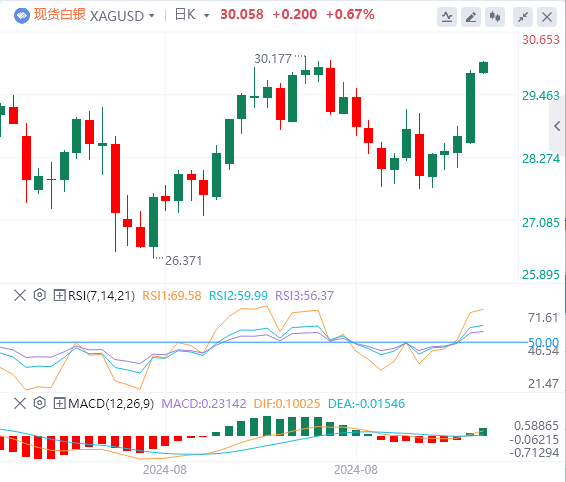Image resolution: width=566 pixels, height=482 pixels.
Task: Click the 29.463 price axis label
Action: click(x=541, y=96)
